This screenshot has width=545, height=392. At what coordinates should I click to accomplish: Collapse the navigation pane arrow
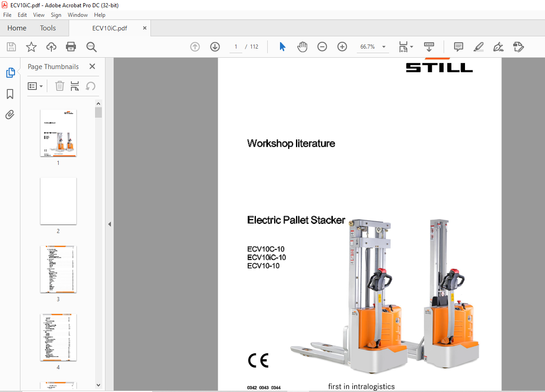coord(110,224)
